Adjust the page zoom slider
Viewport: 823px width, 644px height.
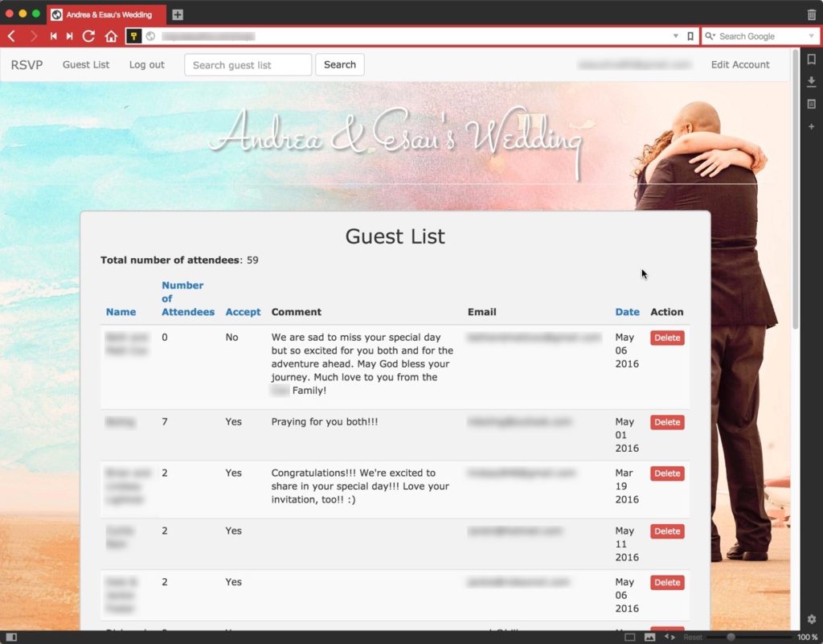pos(731,637)
